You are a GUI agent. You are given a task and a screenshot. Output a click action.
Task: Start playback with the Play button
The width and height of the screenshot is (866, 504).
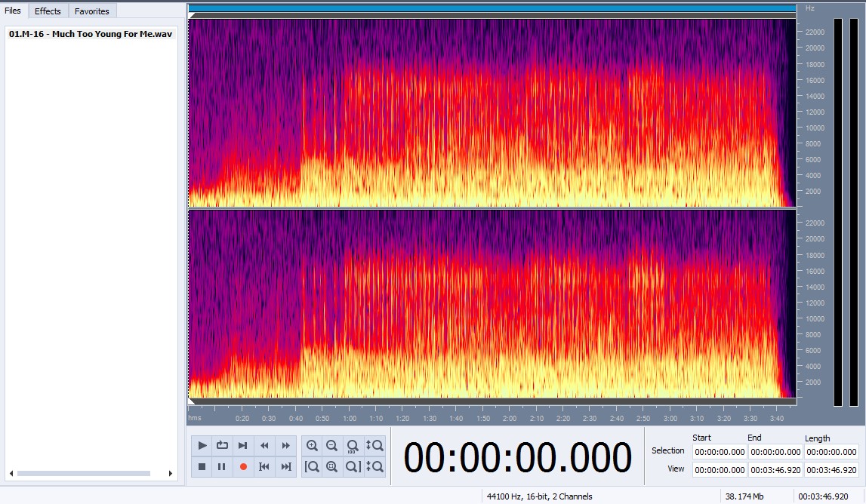(202, 445)
